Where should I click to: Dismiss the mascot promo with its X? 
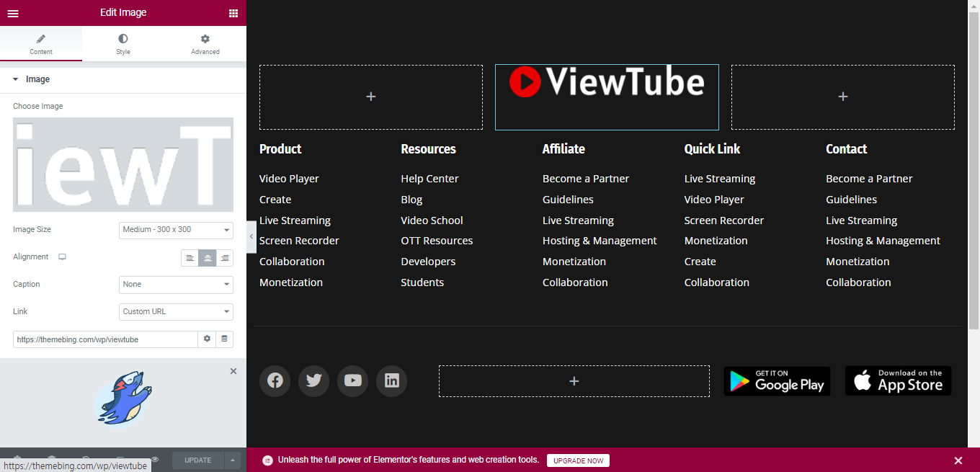point(233,371)
